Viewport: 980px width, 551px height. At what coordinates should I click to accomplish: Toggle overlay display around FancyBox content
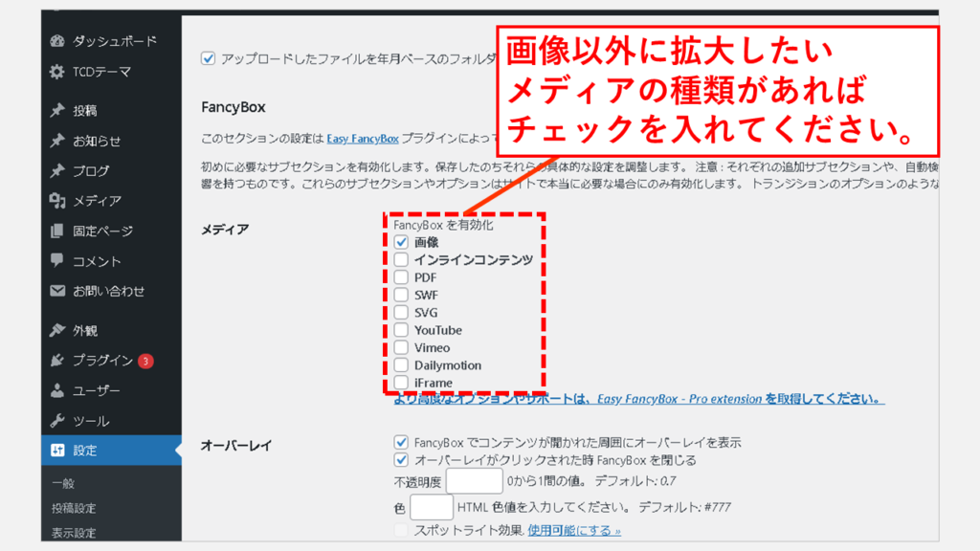tap(401, 442)
